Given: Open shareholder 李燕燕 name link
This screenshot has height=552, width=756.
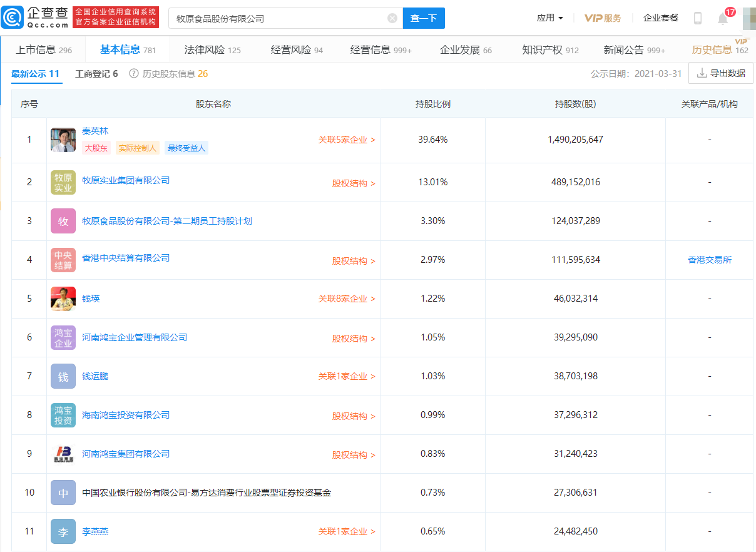Looking at the screenshot, I should 95,531.
